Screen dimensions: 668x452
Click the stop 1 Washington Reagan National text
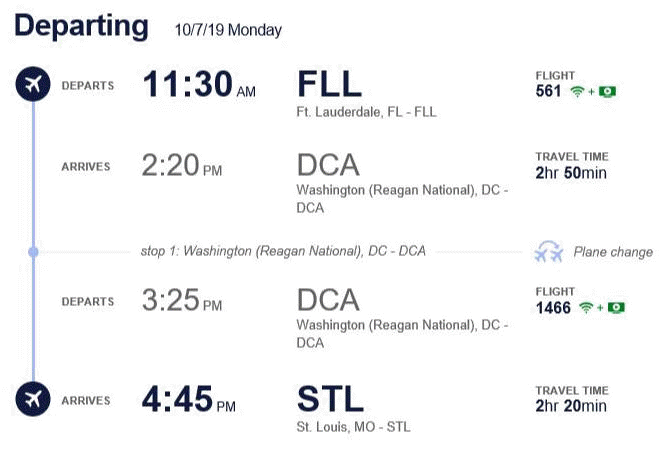[283, 251]
